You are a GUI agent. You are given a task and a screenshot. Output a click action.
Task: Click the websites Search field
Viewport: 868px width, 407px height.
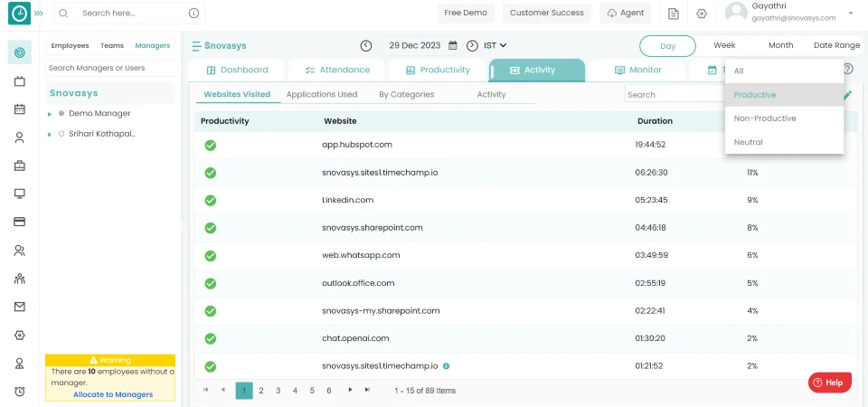(x=675, y=95)
